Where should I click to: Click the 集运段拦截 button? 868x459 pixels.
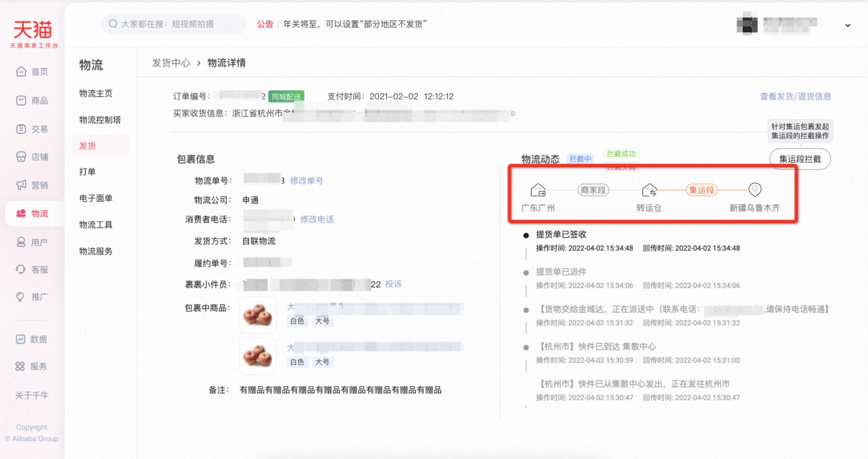tap(800, 159)
